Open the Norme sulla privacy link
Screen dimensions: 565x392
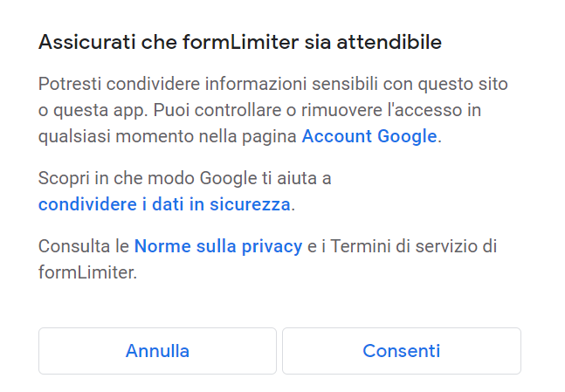click(x=218, y=246)
